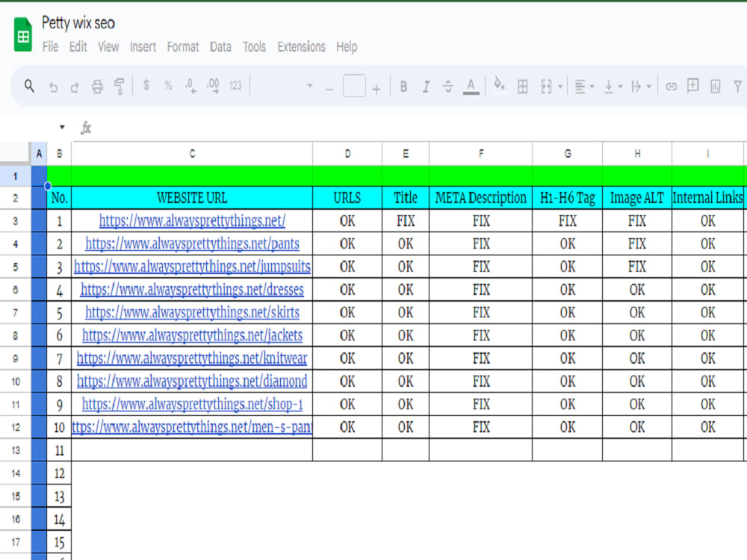Image resolution: width=747 pixels, height=560 pixels.
Task: Expand the font family dropdown arrow
Action: [x=310, y=86]
